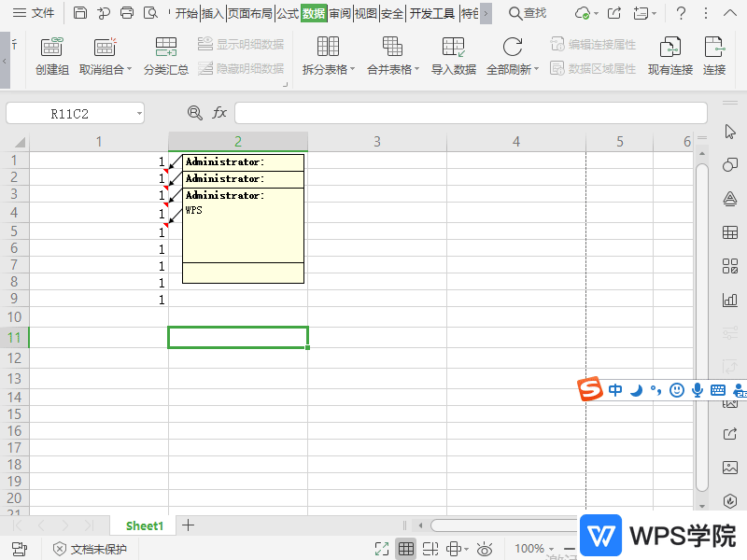Collapse the ribbon with the chevron
The image size is (747, 560).
coord(730,13)
